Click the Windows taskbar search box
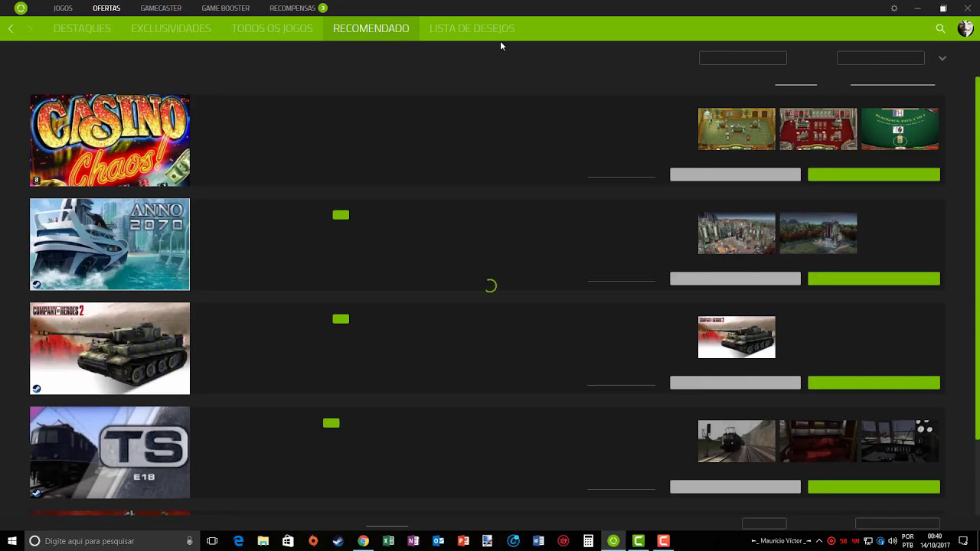 [x=110, y=541]
